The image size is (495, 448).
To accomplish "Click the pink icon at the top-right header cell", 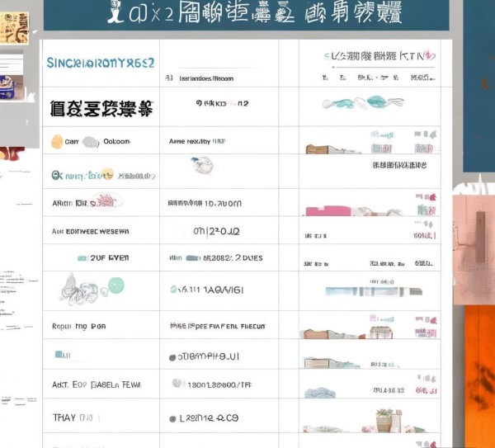I will (430, 56).
